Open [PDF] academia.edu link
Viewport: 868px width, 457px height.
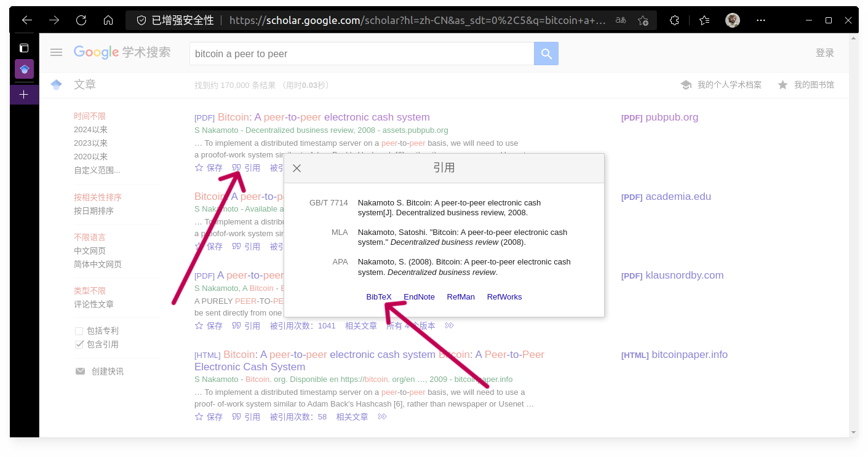[666, 197]
